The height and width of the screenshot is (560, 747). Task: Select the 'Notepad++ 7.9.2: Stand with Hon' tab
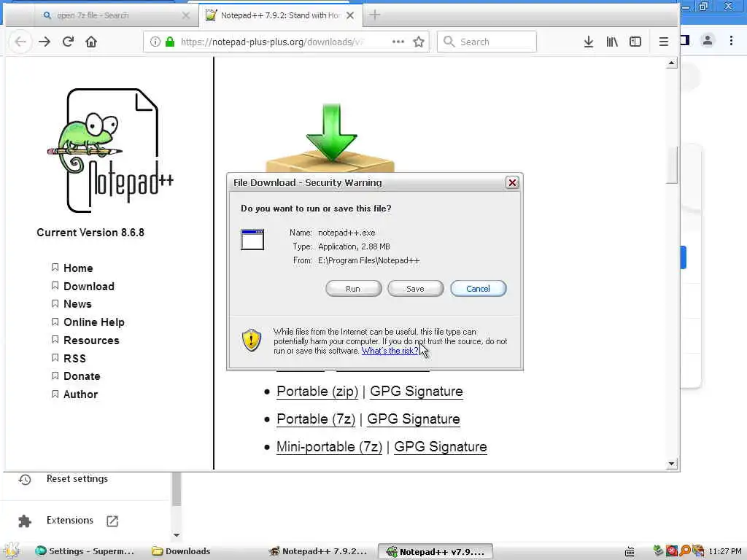[x=281, y=15]
